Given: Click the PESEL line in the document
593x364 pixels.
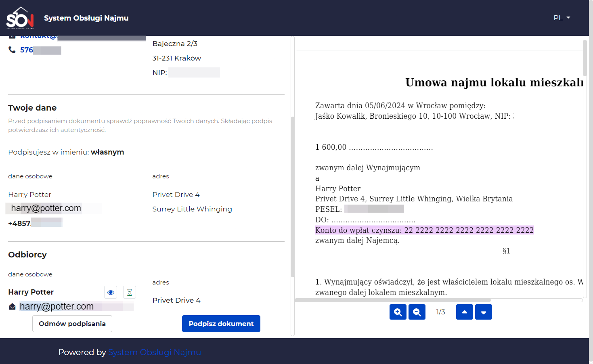Looking at the screenshot, I should click(x=360, y=209).
